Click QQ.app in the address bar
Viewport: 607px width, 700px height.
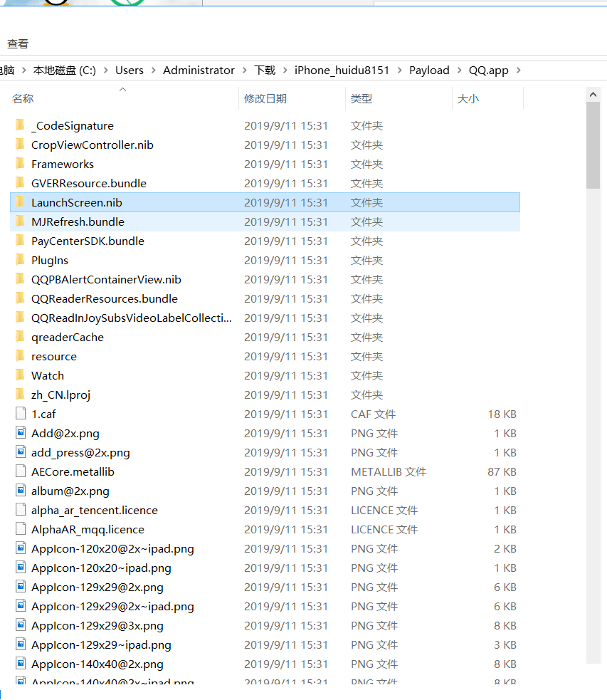[488, 70]
